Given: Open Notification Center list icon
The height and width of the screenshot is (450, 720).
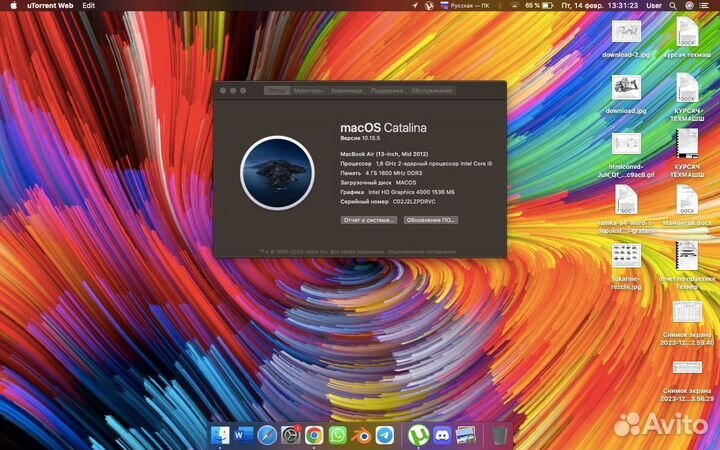Looking at the screenshot, I should (x=704, y=6).
